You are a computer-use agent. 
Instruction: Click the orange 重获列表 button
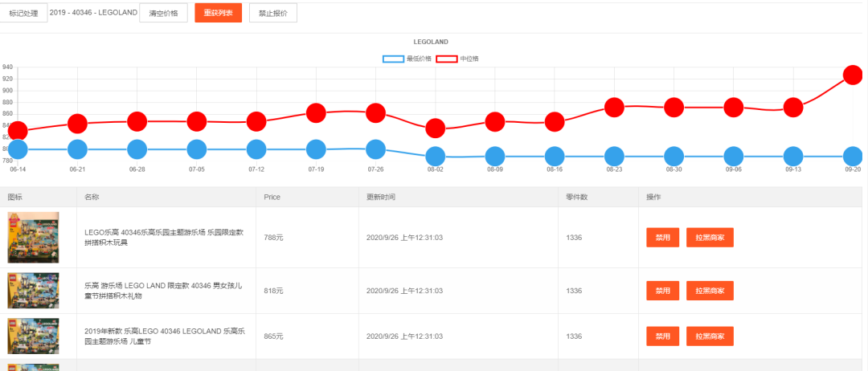[x=218, y=13]
